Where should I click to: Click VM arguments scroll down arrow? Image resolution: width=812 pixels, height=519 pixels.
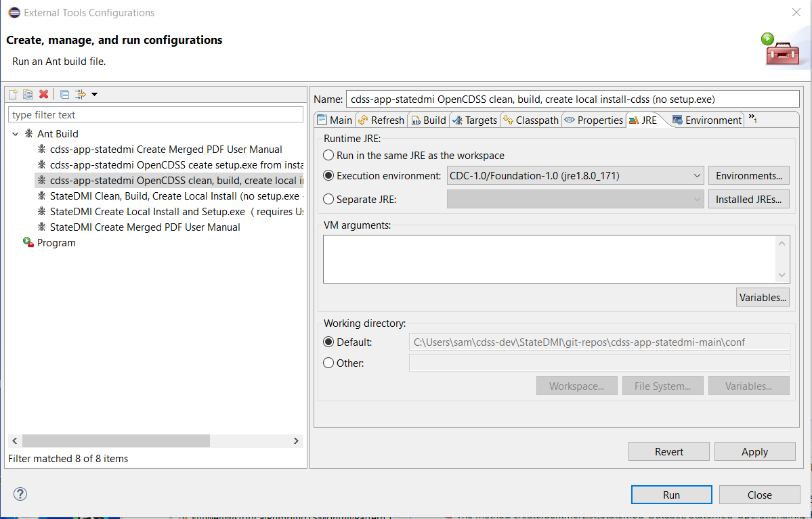click(782, 275)
